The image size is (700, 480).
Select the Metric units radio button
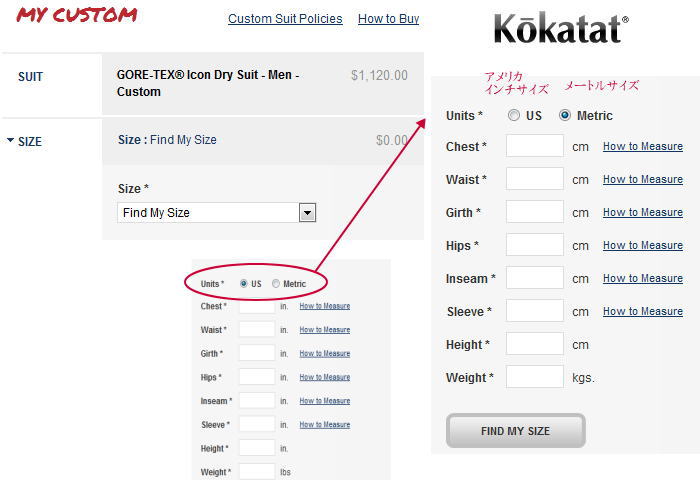565,115
